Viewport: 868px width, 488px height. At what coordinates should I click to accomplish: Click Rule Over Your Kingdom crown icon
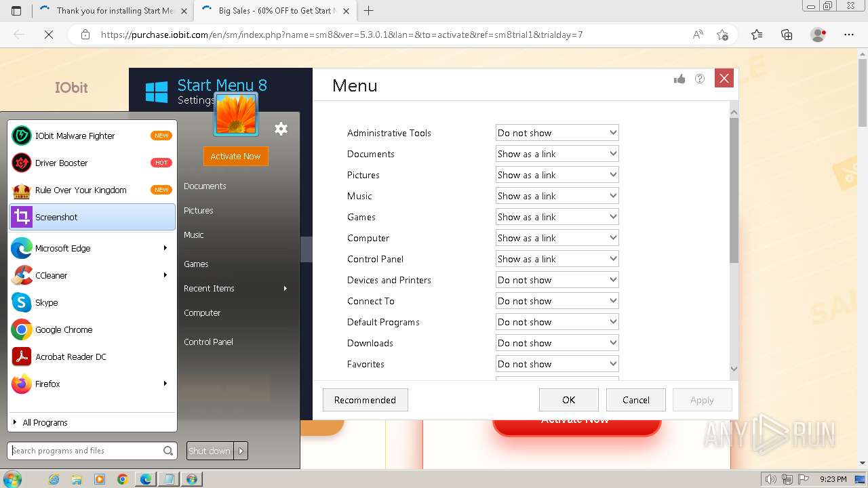pos(22,190)
